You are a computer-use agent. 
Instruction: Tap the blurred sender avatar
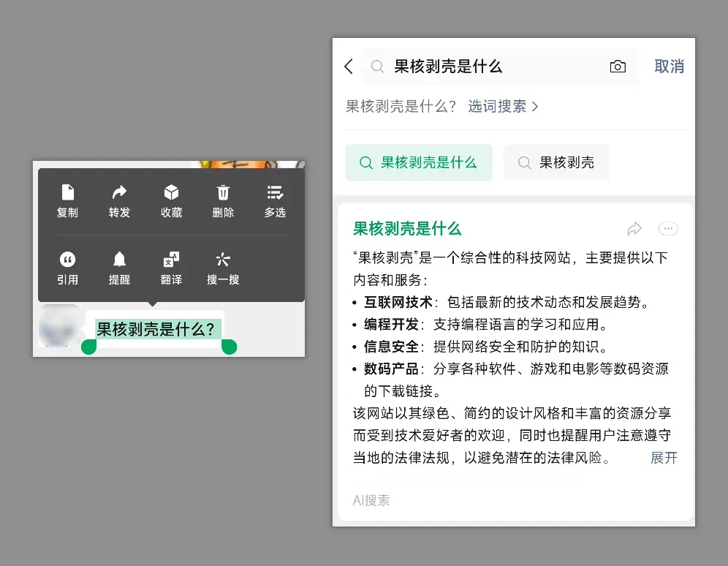[59, 326]
